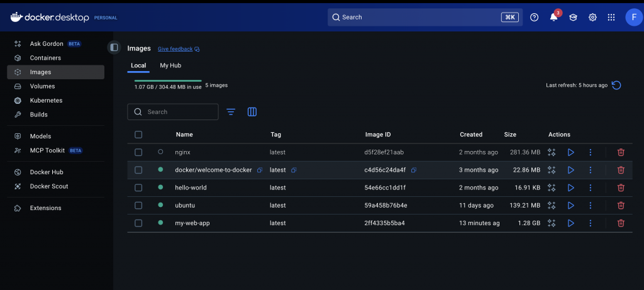Copy the docker/welcome-to-docker image ID
This screenshot has height=290, width=644.
[414, 170]
